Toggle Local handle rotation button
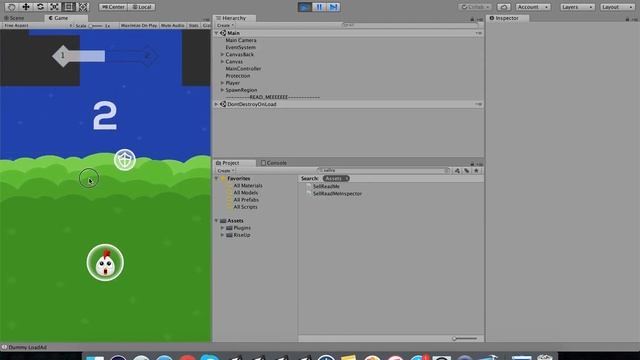 [141, 7]
